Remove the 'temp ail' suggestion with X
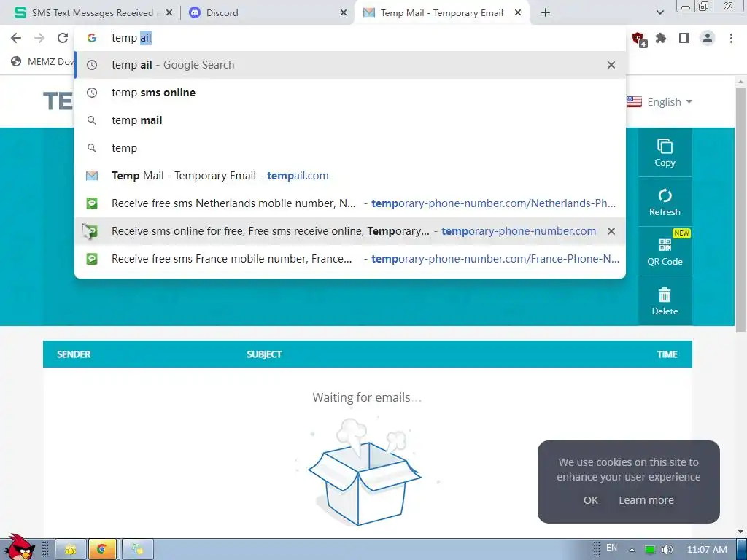Screen dimensions: 747x560 [x=611, y=65]
